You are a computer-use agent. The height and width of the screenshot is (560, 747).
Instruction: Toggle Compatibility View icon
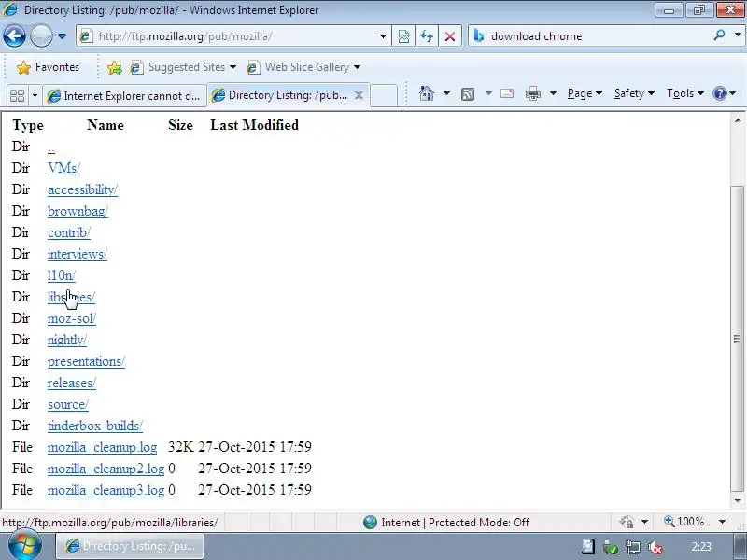click(x=403, y=36)
